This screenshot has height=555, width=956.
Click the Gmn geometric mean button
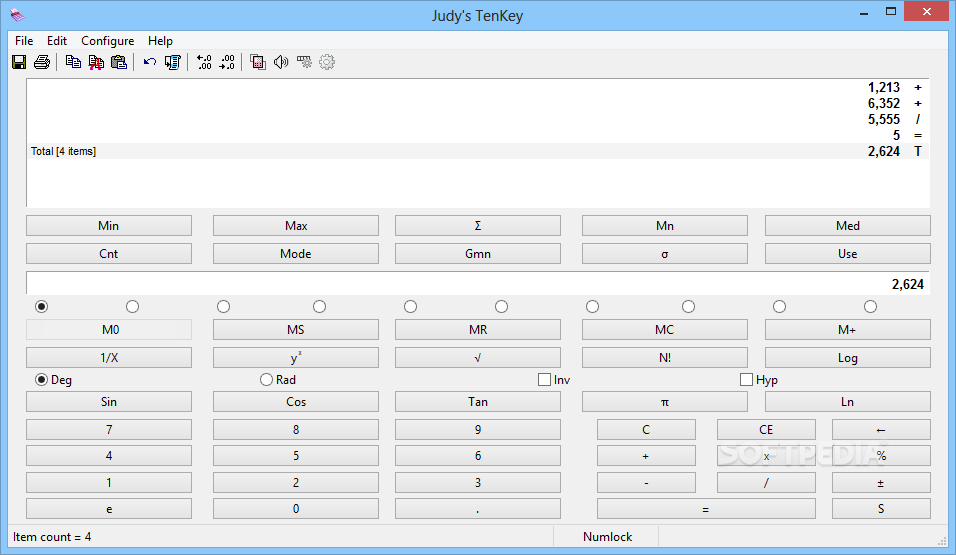[478, 254]
